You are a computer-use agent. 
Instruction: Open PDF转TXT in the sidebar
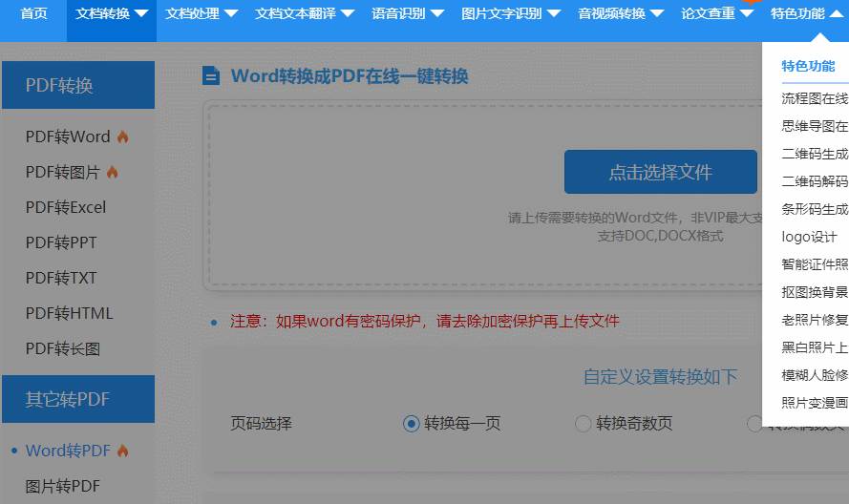click(x=61, y=278)
